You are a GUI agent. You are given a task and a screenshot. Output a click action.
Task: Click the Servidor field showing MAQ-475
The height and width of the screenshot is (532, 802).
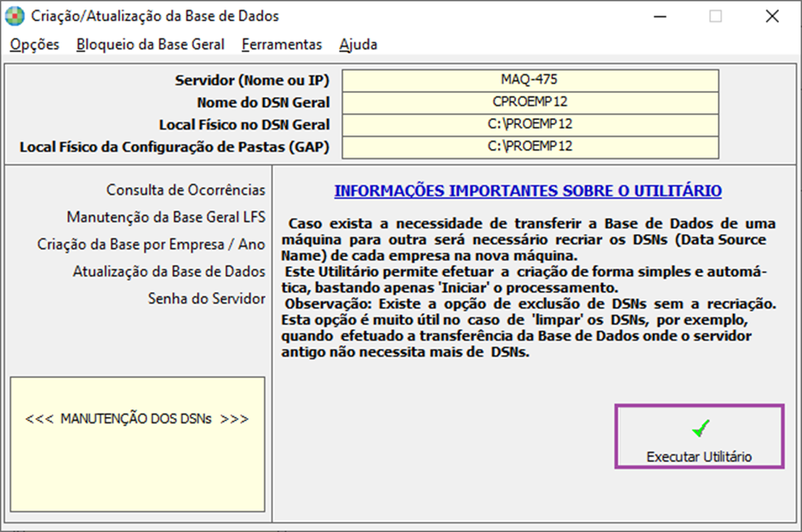(x=530, y=80)
